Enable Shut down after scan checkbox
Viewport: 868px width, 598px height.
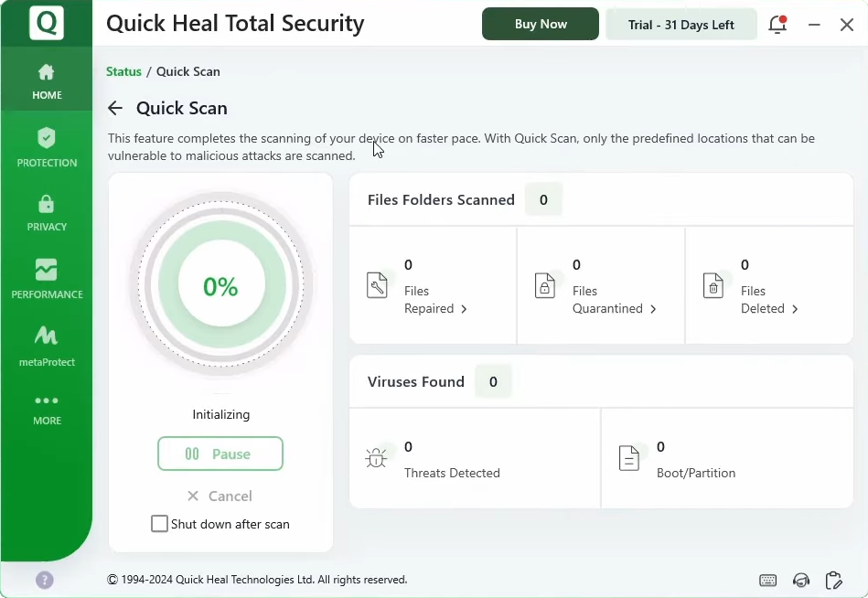(160, 524)
